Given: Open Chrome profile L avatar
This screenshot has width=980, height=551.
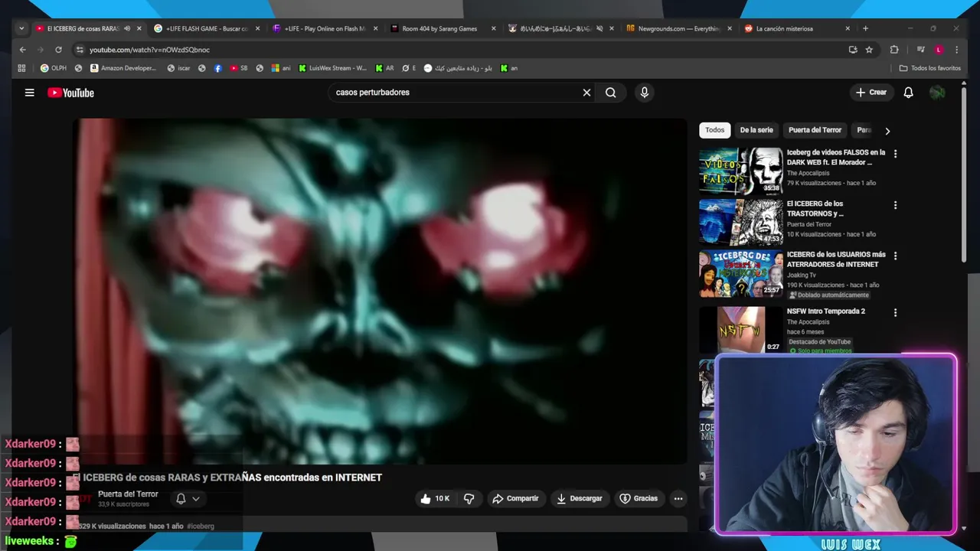Looking at the screenshot, I should click(939, 50).
